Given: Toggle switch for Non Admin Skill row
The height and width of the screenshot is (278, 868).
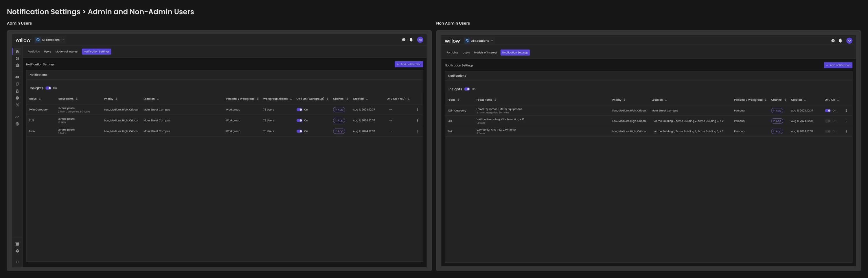Looking at the screenshot, I should click(827, 121).
